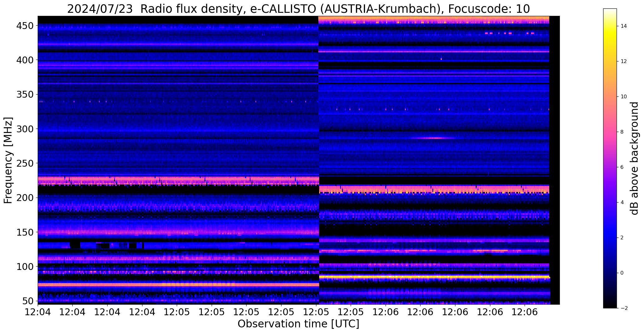The height and width of the screenshot is (333, 644).
Task: Click the plot title mentioning e-CALLISTO AUSTRIA-Krumbach
Action: pyautogui.click(x=298, y=9)
